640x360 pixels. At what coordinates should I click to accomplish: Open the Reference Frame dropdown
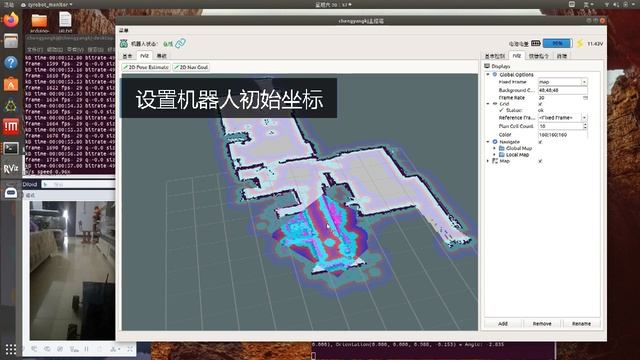click(584, 118)
